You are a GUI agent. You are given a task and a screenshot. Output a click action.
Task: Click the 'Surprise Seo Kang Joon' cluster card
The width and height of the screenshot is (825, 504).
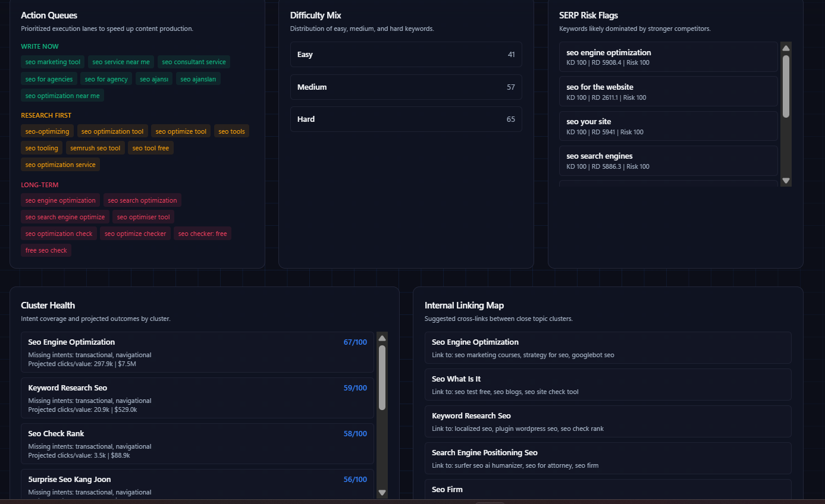point(197,484)
